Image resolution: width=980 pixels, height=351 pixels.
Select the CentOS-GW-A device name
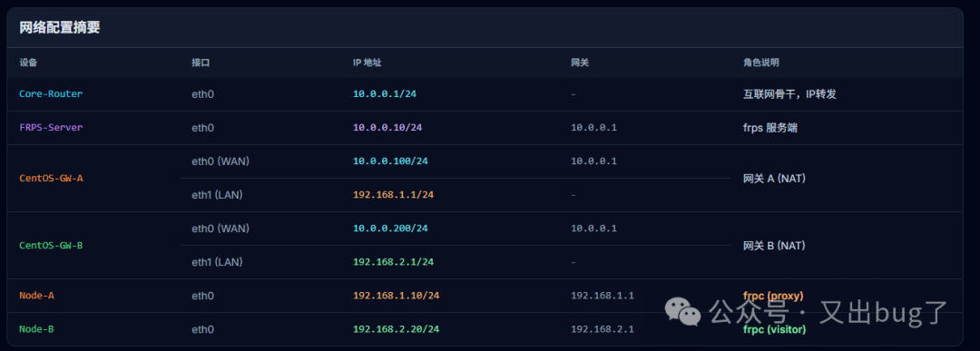click(51, 178)
